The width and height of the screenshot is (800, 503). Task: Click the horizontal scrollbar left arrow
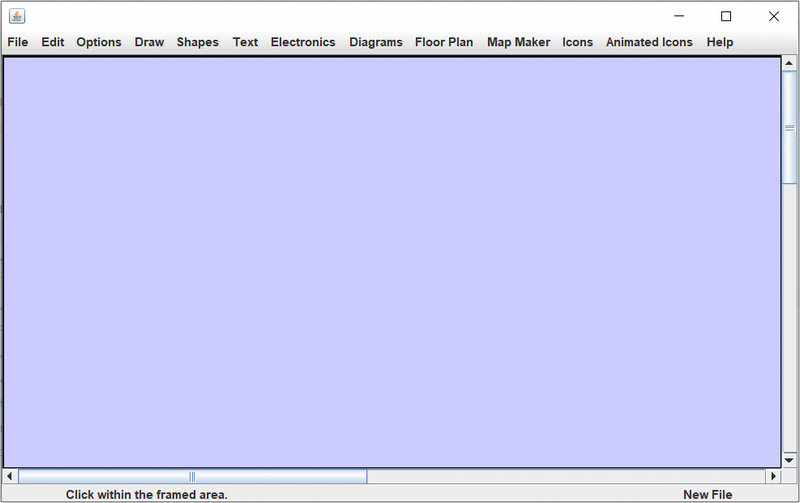pyautogui.click(x=10, y=477)
